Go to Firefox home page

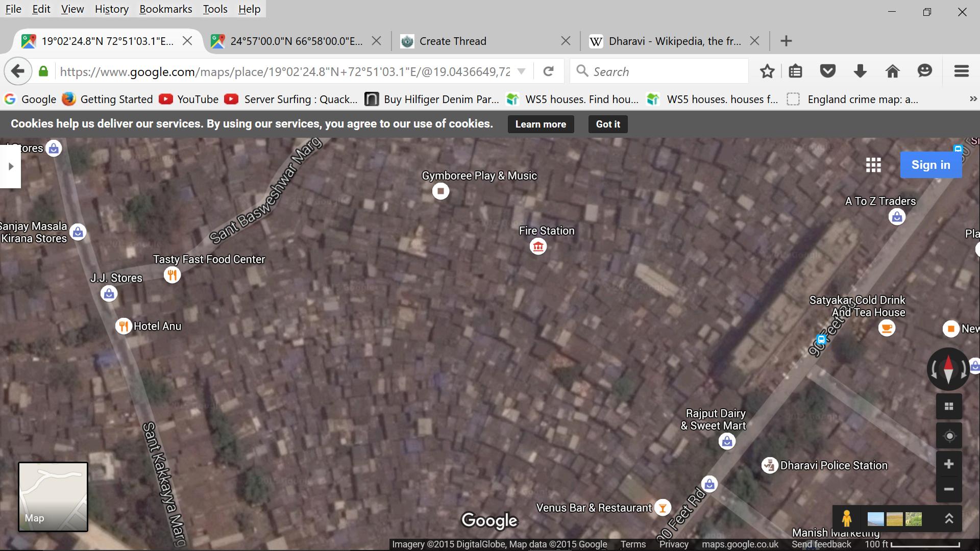click(892, 71)
